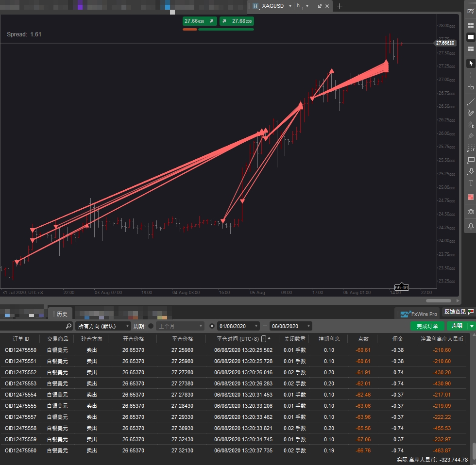Screen dimensions: 476x465
Task: Select the custom date range radio button
Action: 212,326
